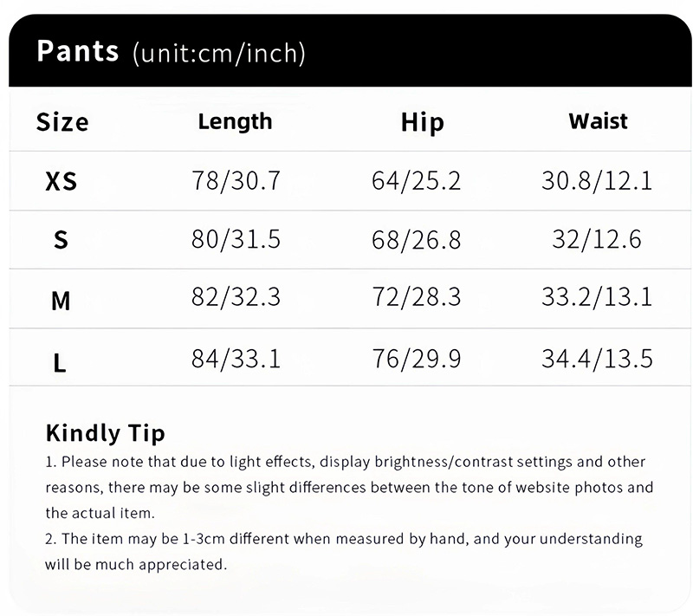Click the XS waist value 30.8/12.1
The width and height of the screenshot is (693, 616).
point(597,181)
